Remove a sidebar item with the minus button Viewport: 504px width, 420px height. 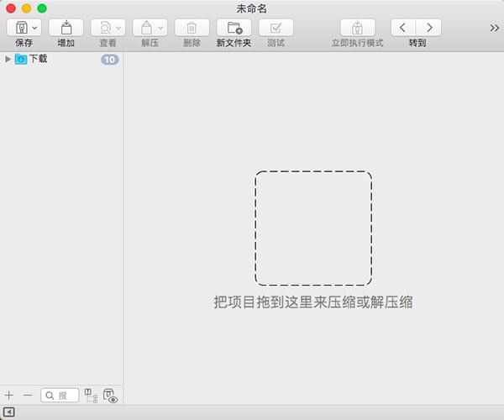(27, 395)
